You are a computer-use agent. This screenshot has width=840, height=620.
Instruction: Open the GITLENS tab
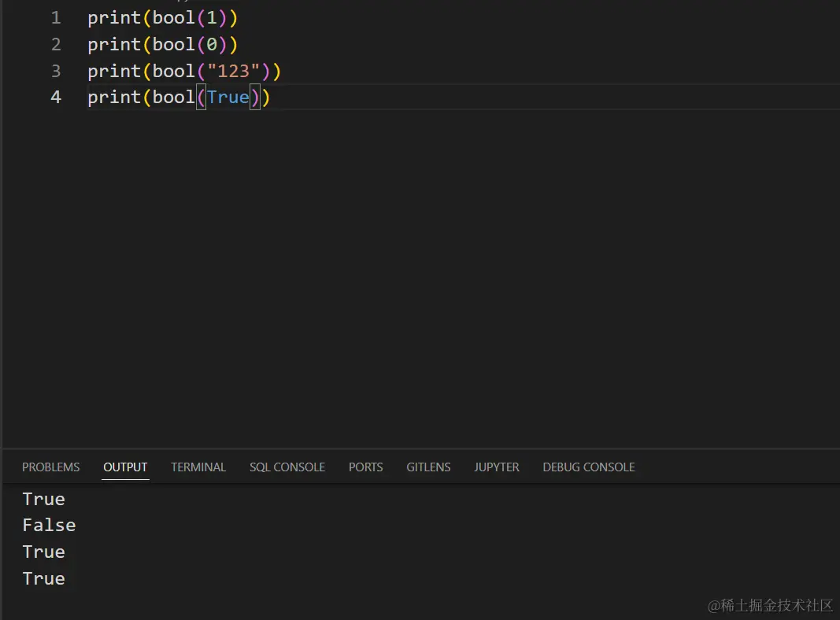pyautogui.click(x=428, y=467)
